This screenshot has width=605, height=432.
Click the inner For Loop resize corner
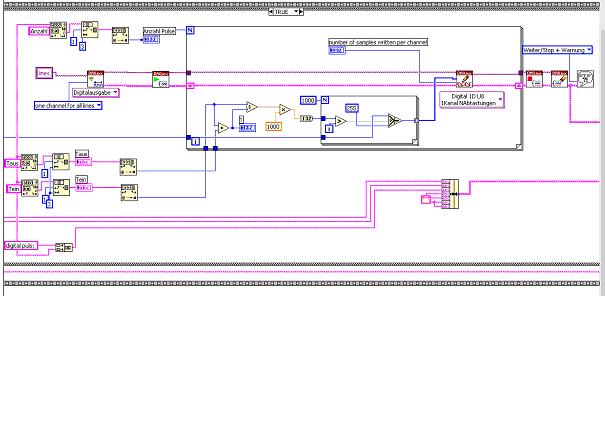coord(415,142)
